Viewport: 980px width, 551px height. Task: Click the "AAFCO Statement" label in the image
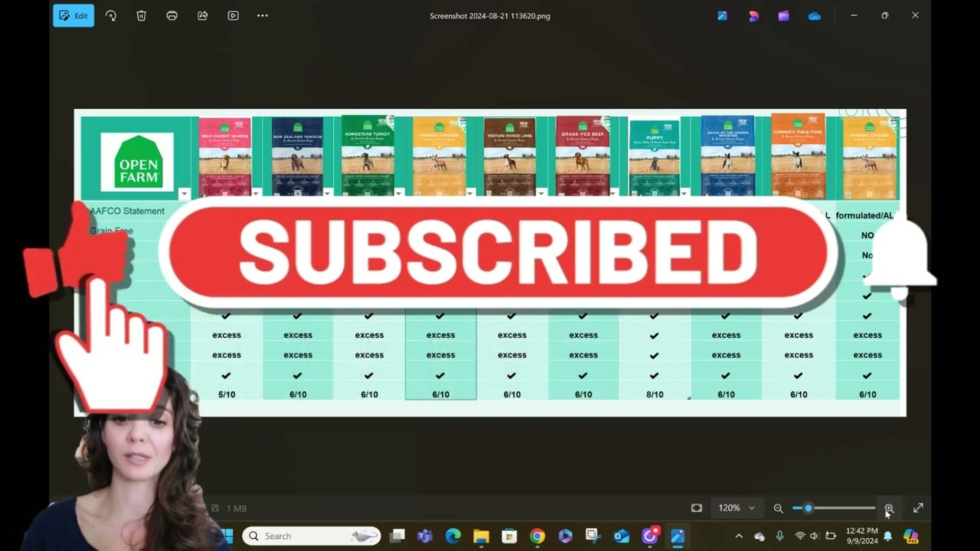click(127, 211)
